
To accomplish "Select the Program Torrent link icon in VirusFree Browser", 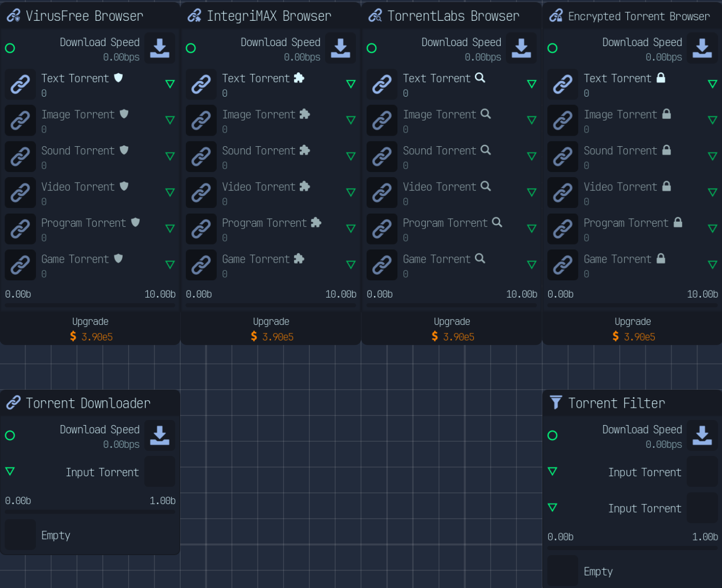I will tap(20, 229).
